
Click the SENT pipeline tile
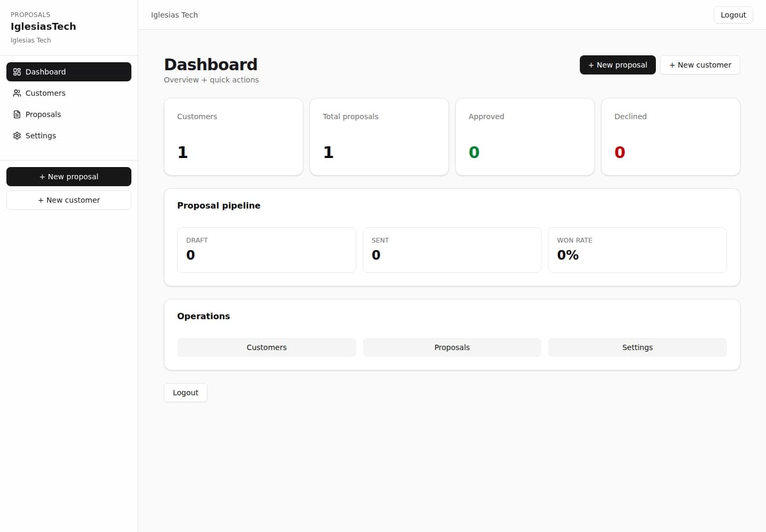452,250
